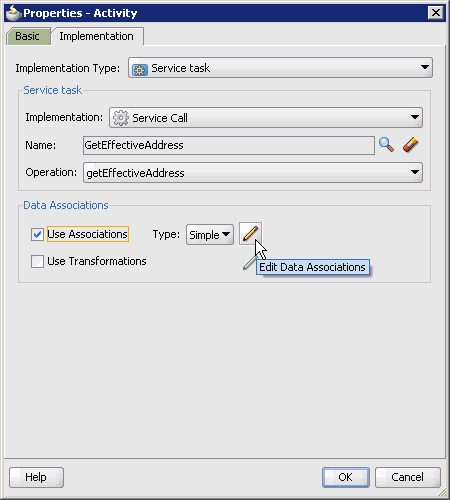Enable the Use Associations checkbox
The width and height of the screenshot is (450, 500).
pyautogui.click(x=37, y=234)
